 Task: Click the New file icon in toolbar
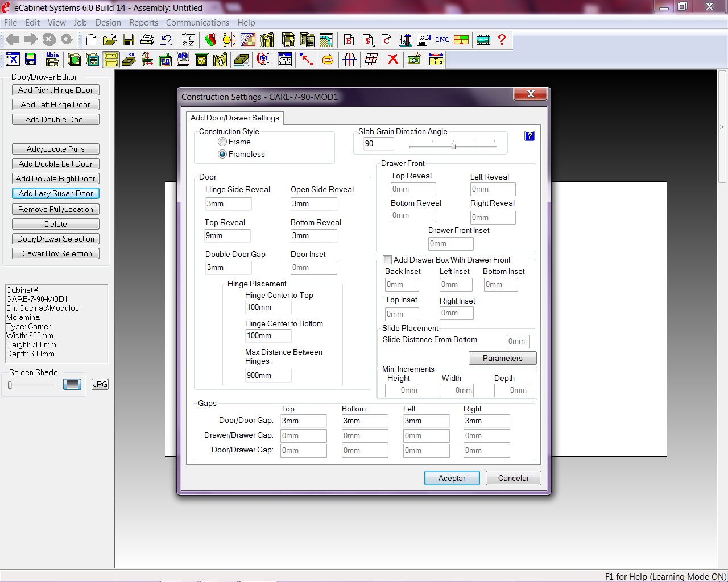tap(92, 40)
